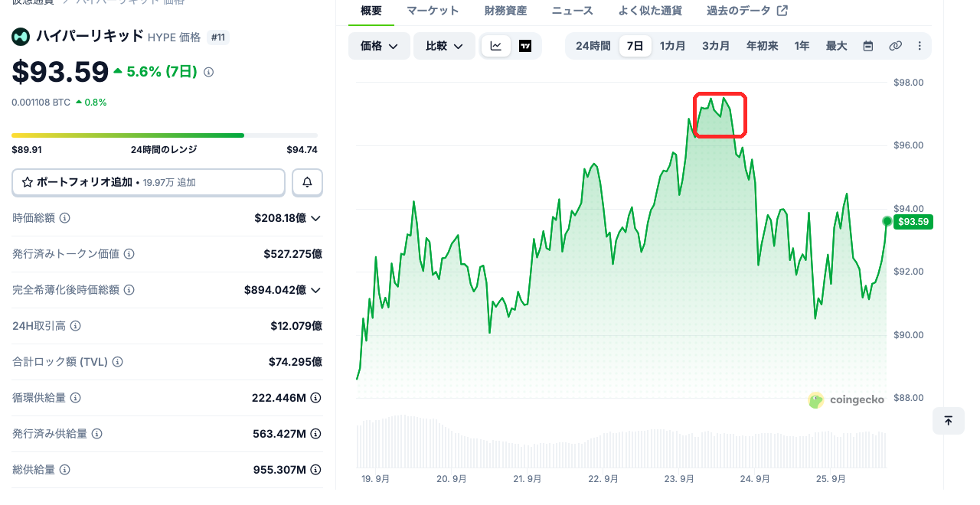980x505 pixels.
Task: Click the 0.001108 BTC value
Action: (41, 102)
